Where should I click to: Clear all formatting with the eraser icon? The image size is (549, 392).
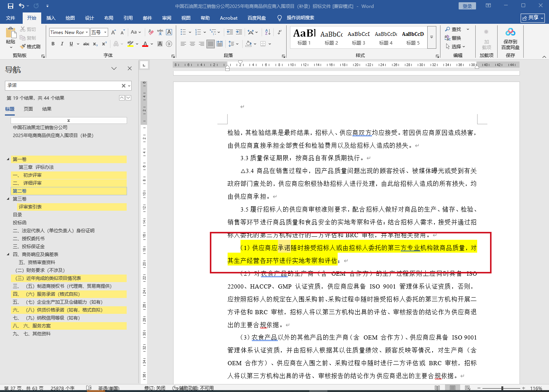151,32
